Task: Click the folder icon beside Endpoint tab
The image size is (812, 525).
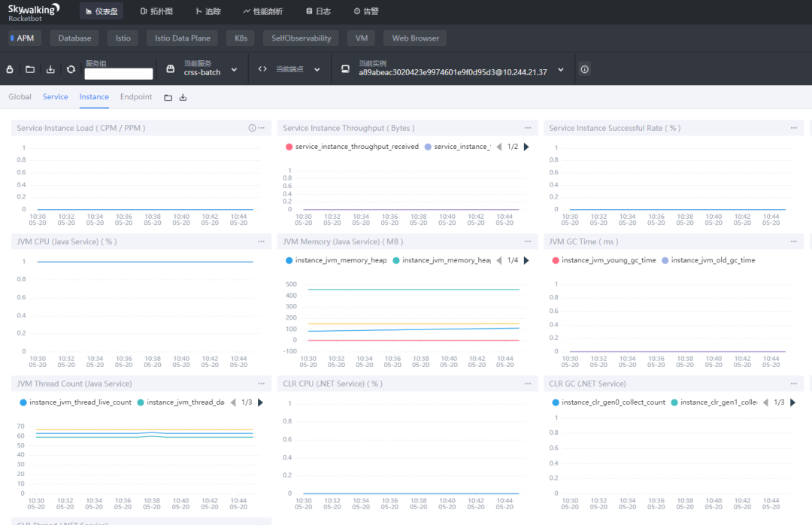Action: coord(168,98)
